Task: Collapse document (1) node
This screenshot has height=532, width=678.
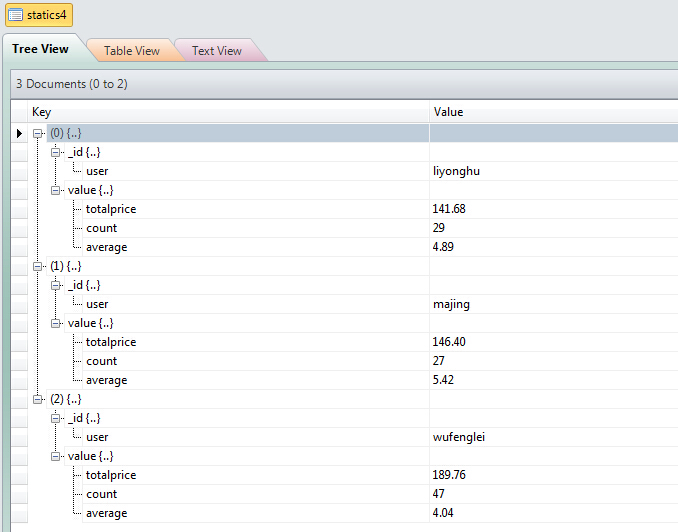Action: click(x=38, y=266)
